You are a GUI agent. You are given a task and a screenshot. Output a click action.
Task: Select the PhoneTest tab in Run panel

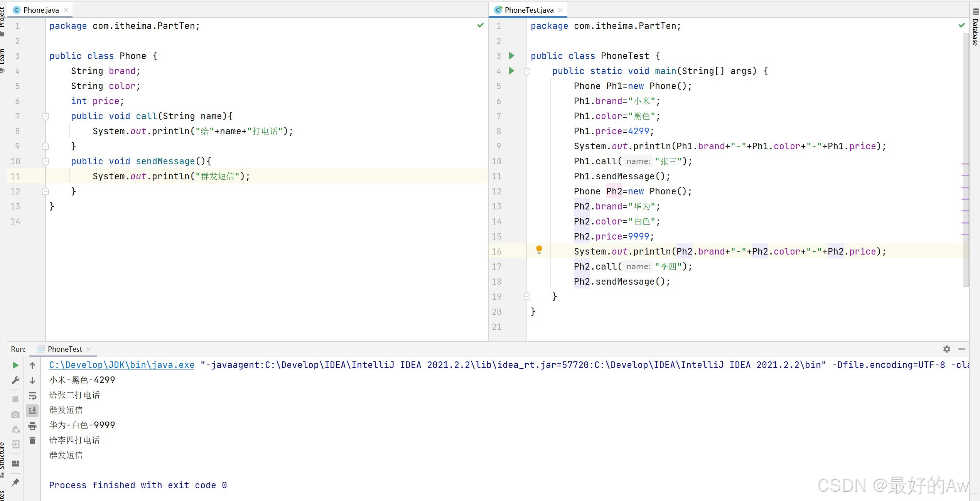pos(64,349)
